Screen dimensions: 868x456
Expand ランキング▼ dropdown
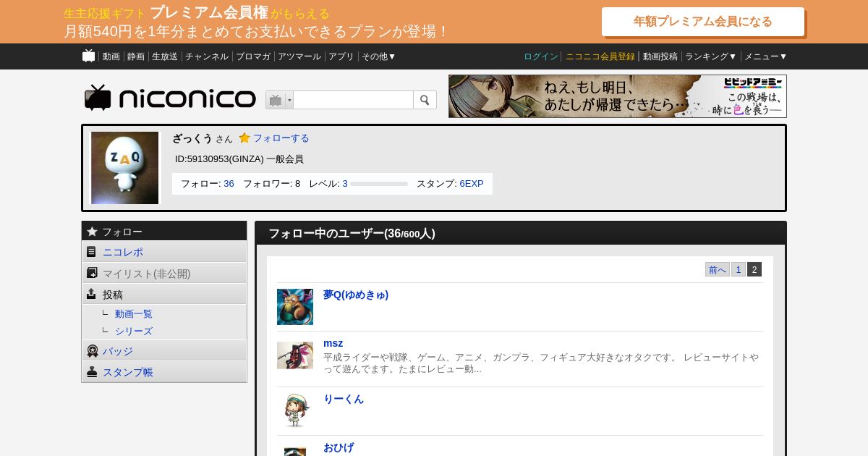[711, 56]
